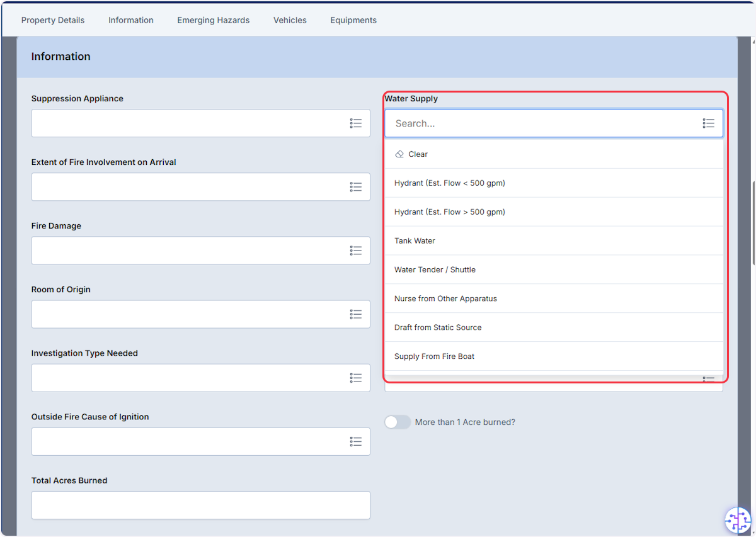Click the eraser icon beside Clear

click(x=399, y=154)
